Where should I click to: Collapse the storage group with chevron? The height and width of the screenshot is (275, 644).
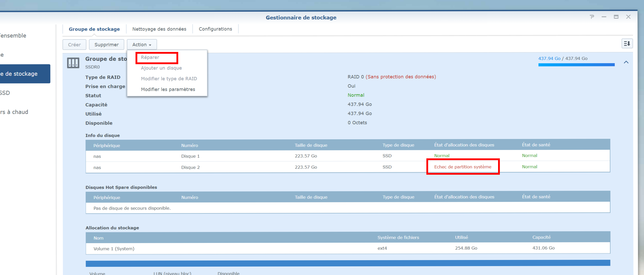[626, 62]
